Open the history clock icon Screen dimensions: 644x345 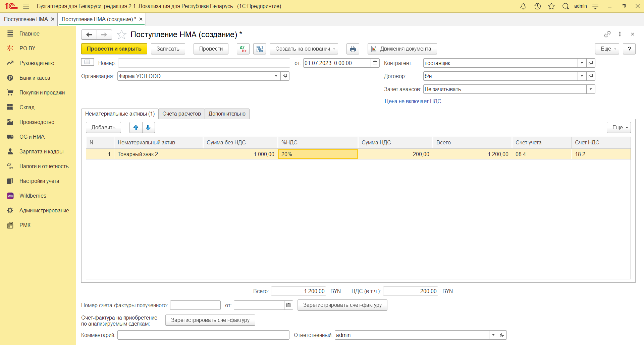537,6
